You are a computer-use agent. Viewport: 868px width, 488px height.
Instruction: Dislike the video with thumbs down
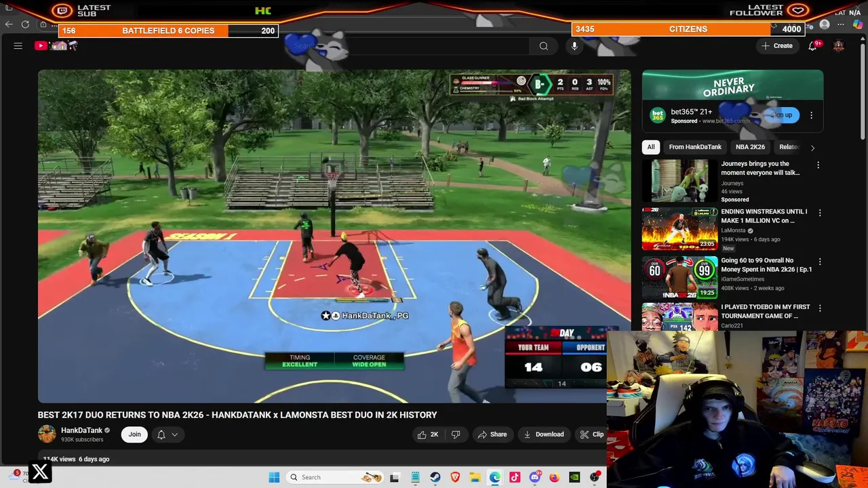(x=456, y=434)
